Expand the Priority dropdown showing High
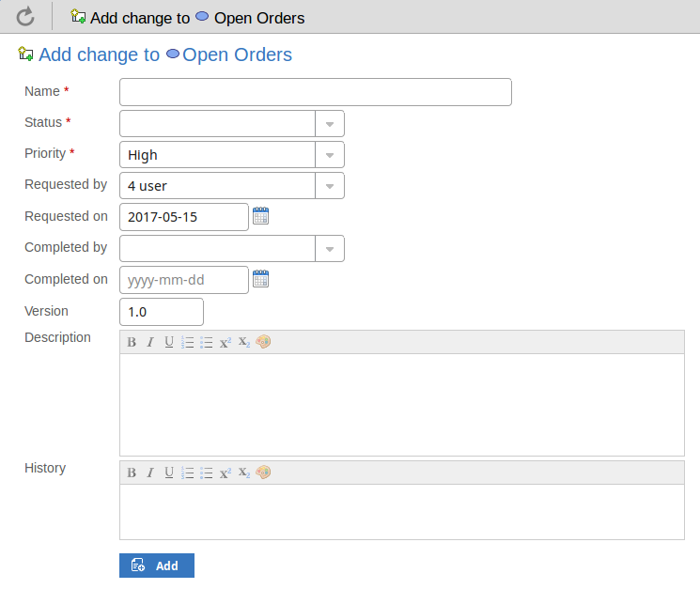The width and height of the screenshot is (700, 589). [x=330, y=155]
